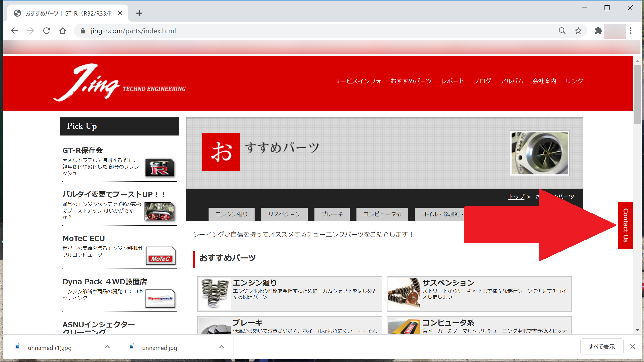The height and width of the screenshot is (362, 644).
Task: Click the Contact Us side button
Action: coord(625,225)
